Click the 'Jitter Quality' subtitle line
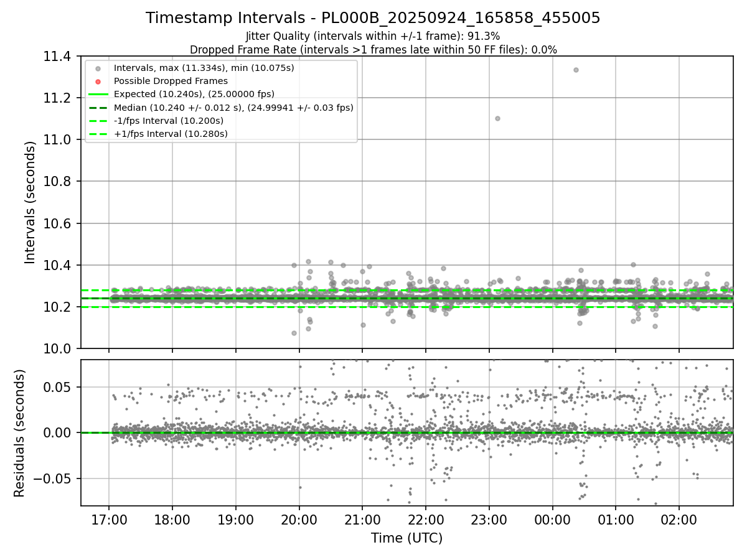Screen dimensions: 747x560 coord(373,36)
